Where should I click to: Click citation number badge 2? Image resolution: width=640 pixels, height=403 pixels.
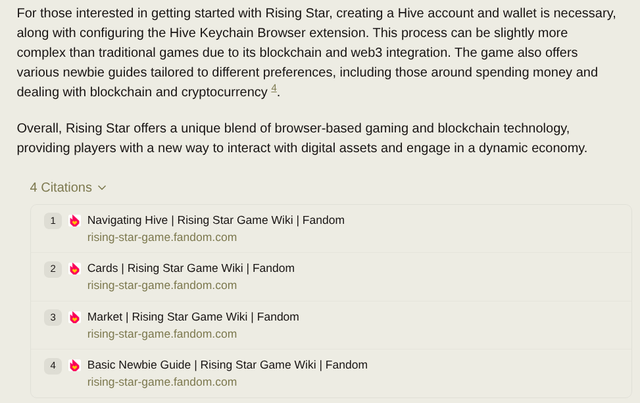coord(53,269)
